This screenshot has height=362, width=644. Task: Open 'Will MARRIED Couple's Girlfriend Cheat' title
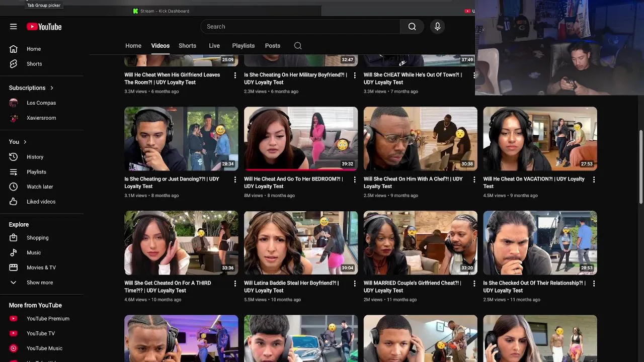[412, 287]
